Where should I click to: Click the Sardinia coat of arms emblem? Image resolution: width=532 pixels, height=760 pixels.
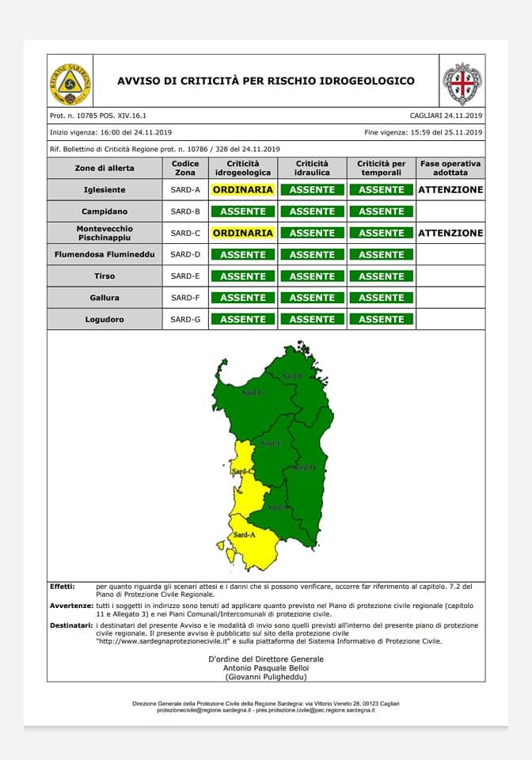(x=462, y=82)
